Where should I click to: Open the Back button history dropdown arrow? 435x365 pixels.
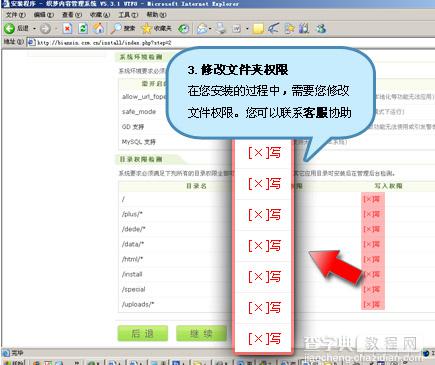[x=34, y=29]
